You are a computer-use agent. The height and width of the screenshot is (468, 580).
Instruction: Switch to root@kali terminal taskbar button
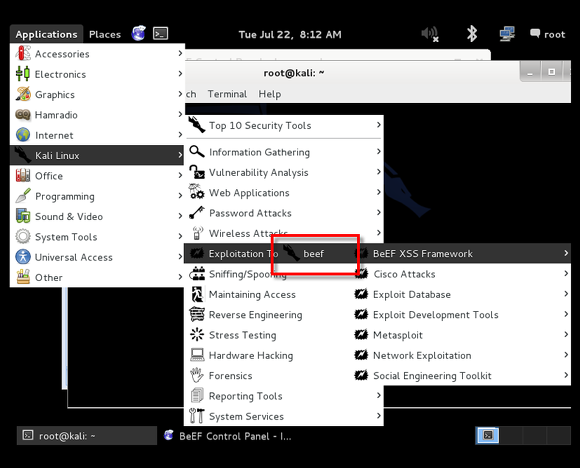click(87, 436)
